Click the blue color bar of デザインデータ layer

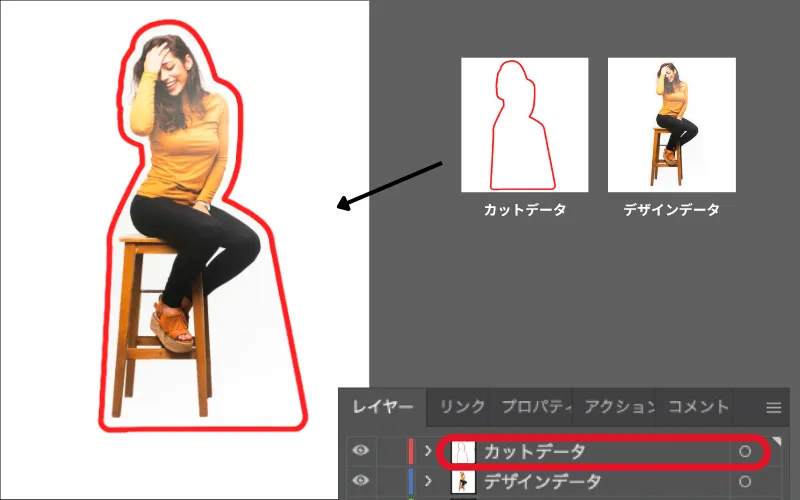(x=411, y=482)
